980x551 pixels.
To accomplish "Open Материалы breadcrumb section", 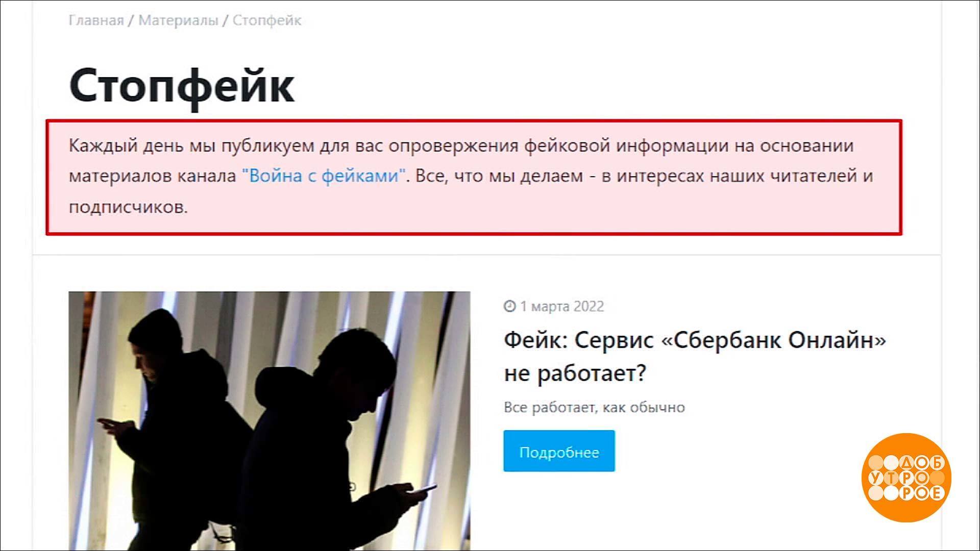I will pyautogui.click(x=178, y=20).
